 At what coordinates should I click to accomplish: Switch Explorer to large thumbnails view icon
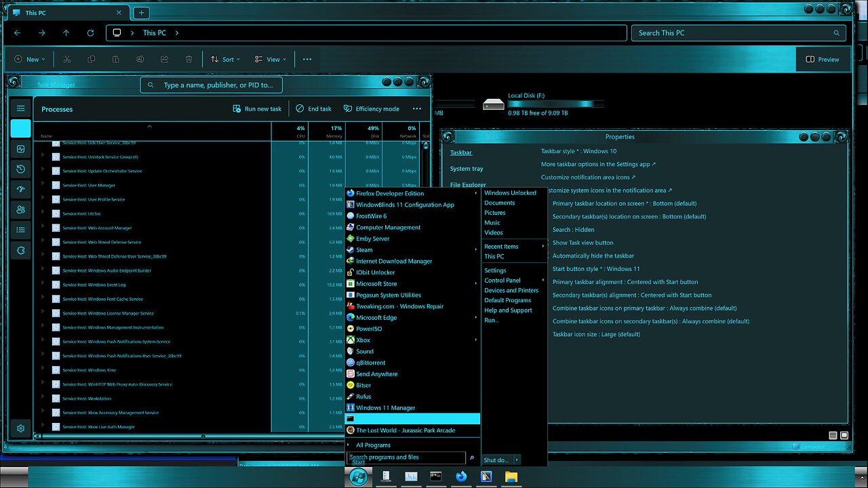(x=844, y=435)
